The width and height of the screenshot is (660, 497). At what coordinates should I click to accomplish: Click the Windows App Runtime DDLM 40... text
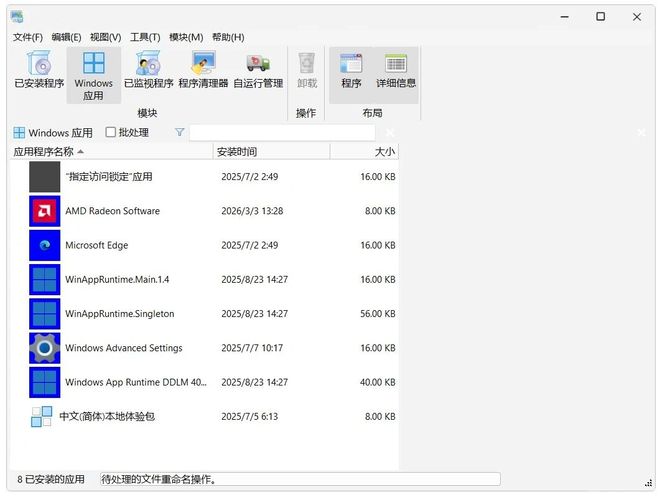pyautogui.click(x=136, y=382)
